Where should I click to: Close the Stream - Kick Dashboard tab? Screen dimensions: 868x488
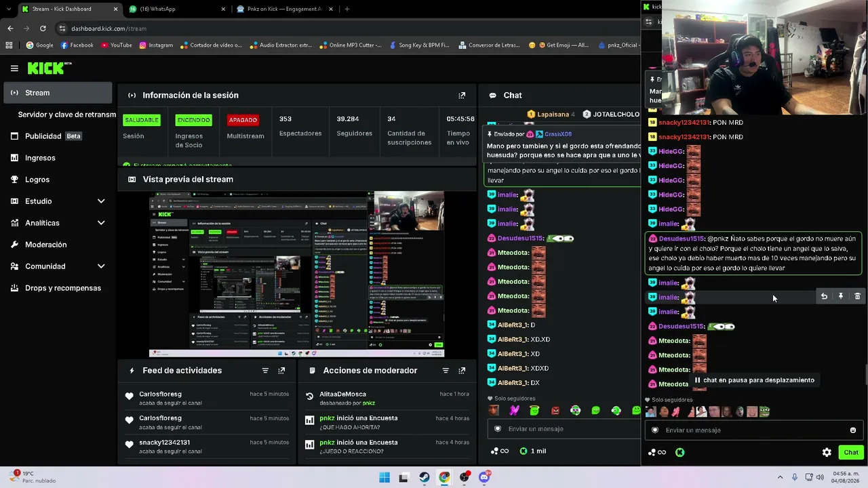coord(115,9)
